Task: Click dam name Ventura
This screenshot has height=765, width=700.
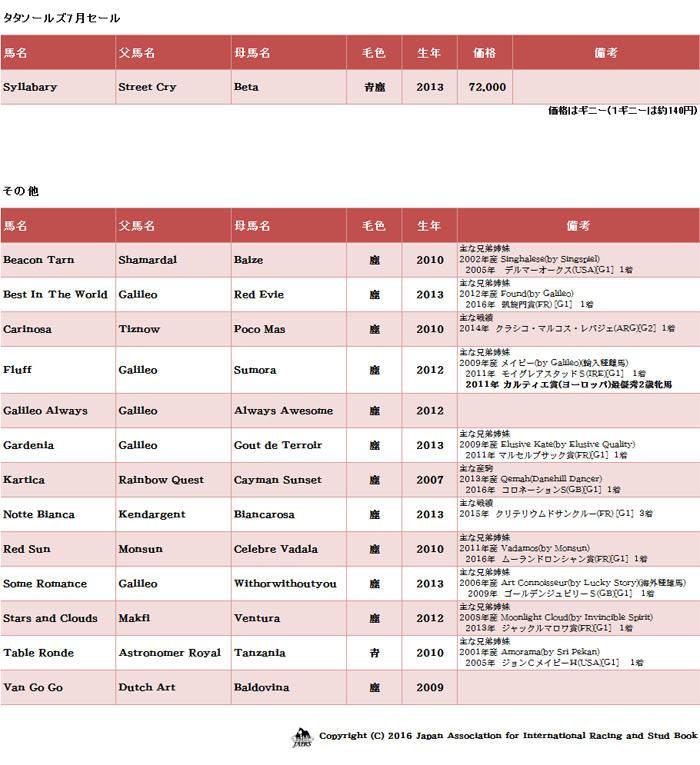Action: 257,618
